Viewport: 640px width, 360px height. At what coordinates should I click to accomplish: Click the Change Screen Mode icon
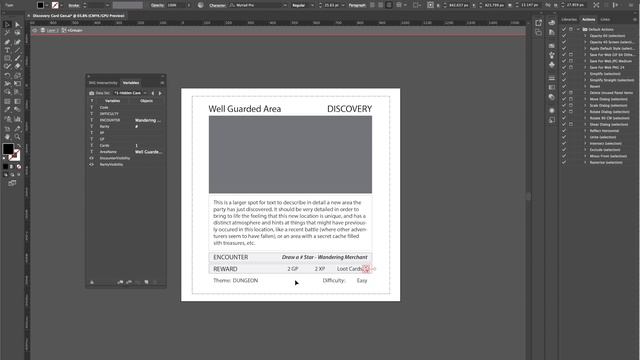12,183
